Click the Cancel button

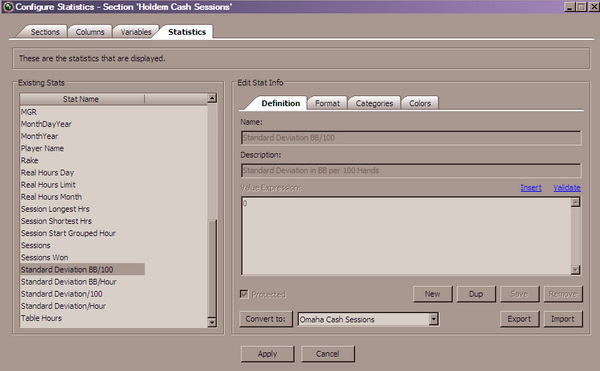point(328,354)
